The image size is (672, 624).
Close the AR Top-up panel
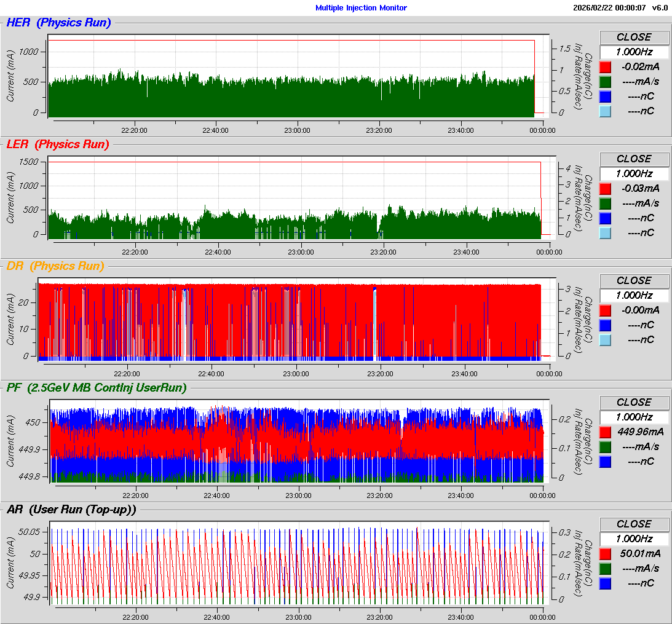coord(633,524)
